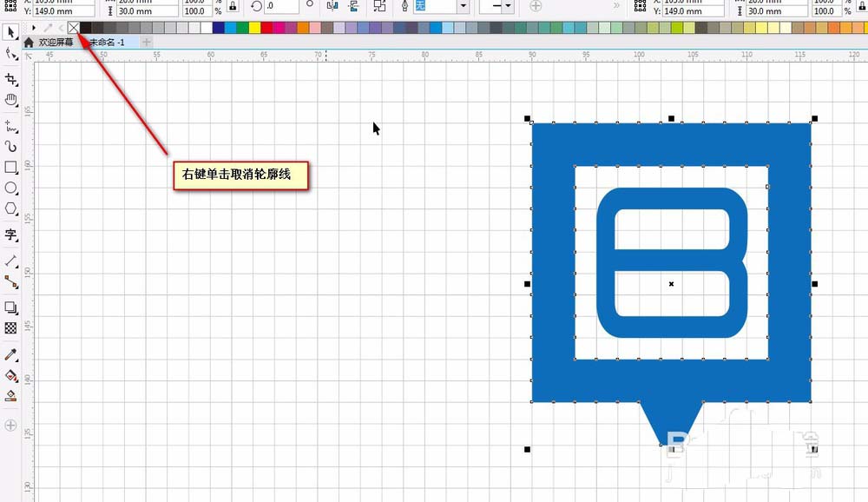The width and height of the screenshot is (868, 502).
Task: Select the Smart Fill tool
Action: click(10, 396)
